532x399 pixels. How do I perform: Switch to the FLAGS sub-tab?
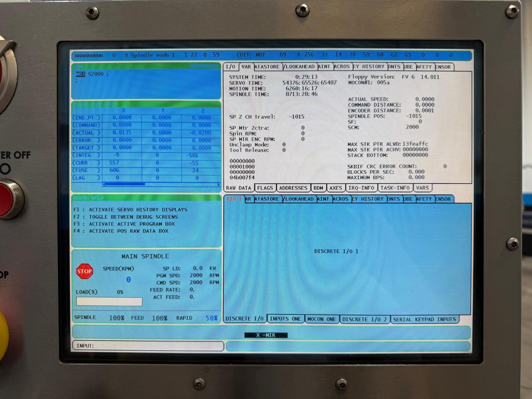tap(265, 188)
